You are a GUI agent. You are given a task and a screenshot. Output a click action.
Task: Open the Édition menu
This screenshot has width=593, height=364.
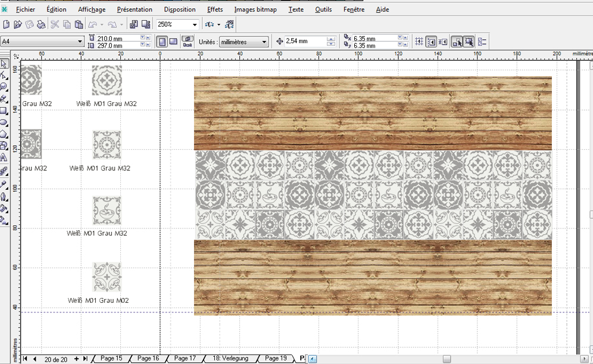tap(57, 10)
